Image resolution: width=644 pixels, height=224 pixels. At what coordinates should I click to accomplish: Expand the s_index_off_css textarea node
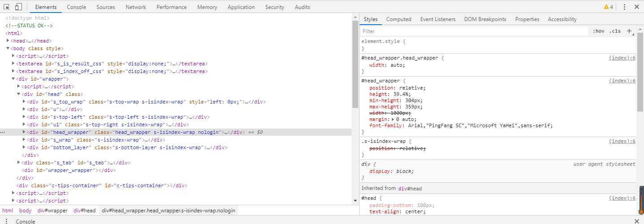tap(13, 71)
